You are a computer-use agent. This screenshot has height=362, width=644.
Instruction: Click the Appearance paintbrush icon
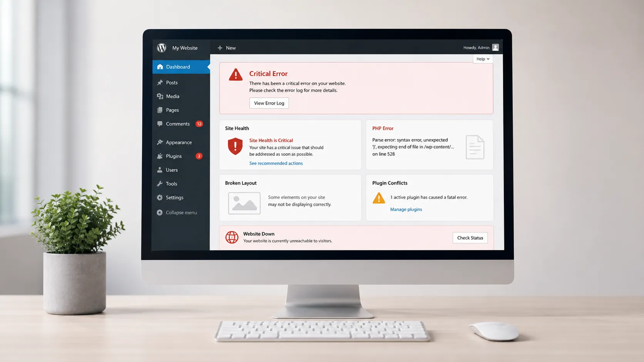[x=160, y=142]
